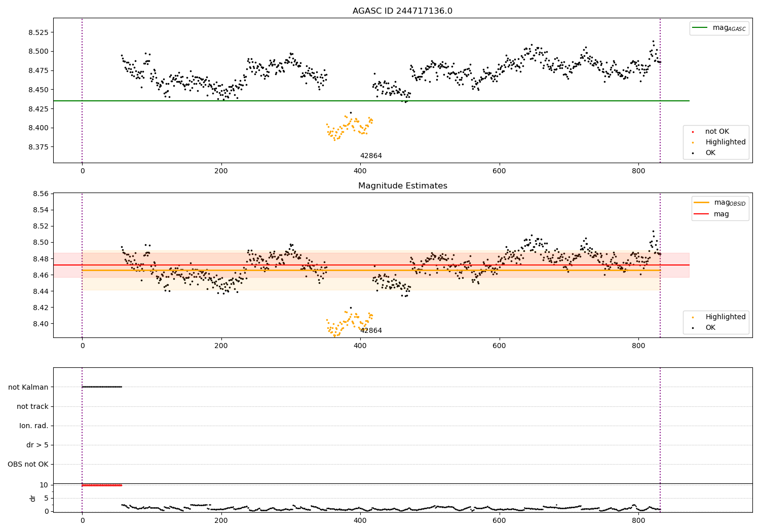Click the '42864' annotation in Magnitude Estimates plot
This screenshot has width=760, height=532.
pyautogui.click(x=371, y=331)
